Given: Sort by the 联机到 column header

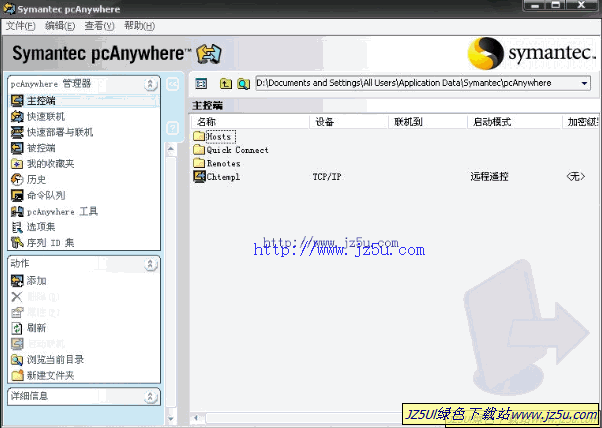Looking at the screenshot, I should [428, 122].
